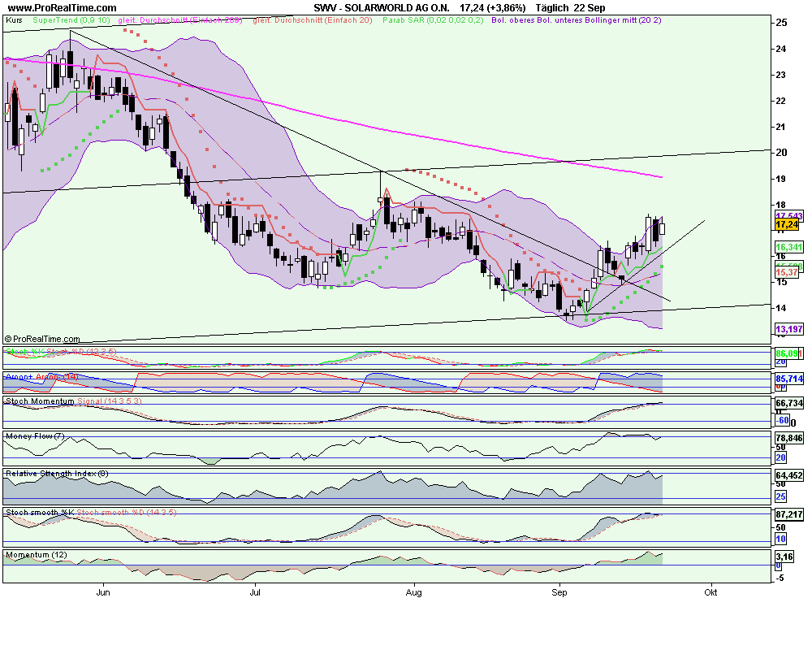Click the ProRealTime.com copyright text in the chart

pos(42,339)
